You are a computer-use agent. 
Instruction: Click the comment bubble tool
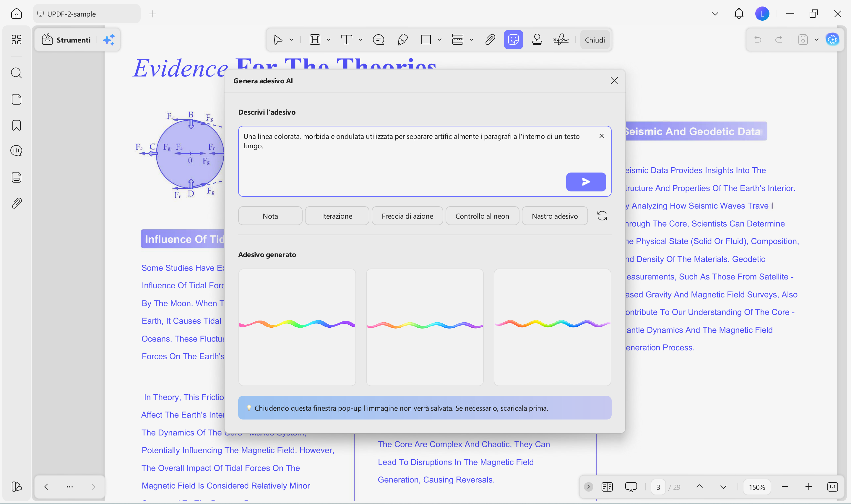(x=378, y=40)
